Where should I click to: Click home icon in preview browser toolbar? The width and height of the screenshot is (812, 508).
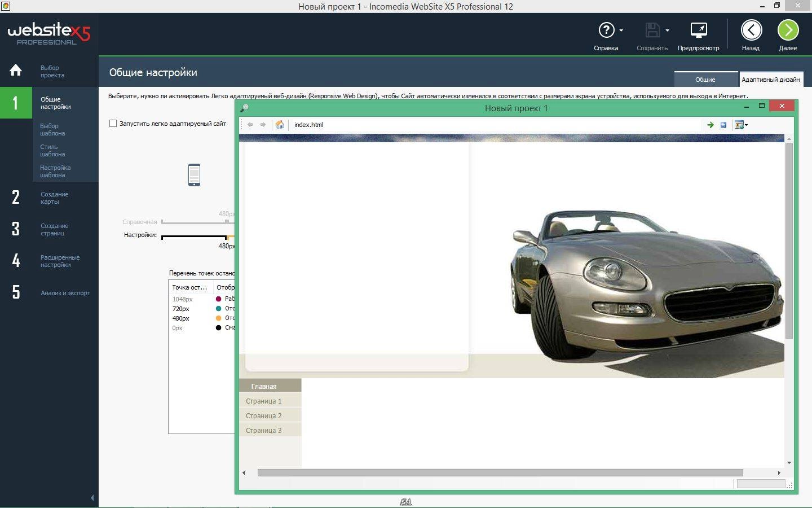click(x=280, y=125)
